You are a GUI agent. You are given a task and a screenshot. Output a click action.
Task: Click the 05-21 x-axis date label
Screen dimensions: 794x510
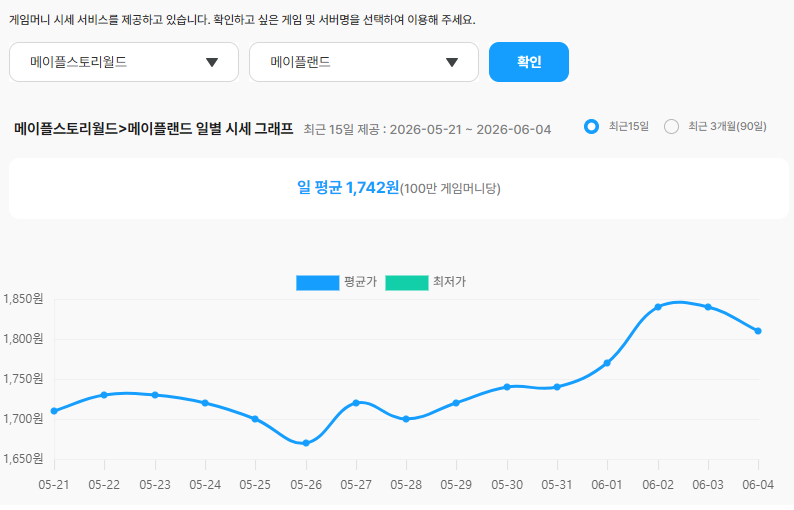pos(54,485)
